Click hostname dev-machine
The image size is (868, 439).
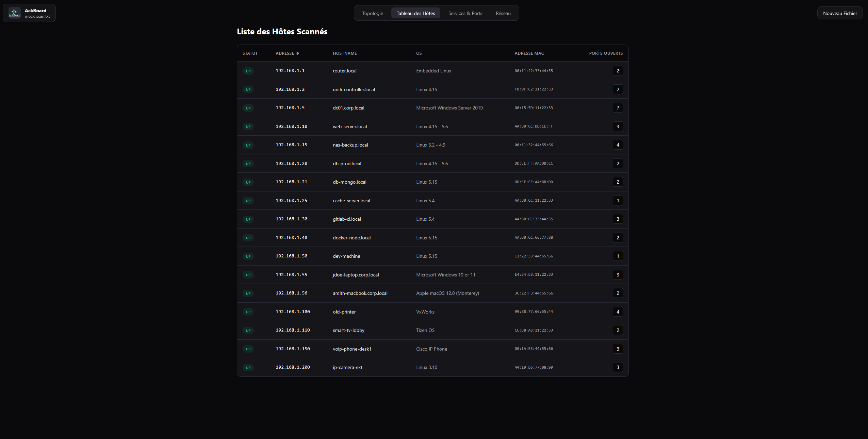pyautogui.click(x=346, y=256)
